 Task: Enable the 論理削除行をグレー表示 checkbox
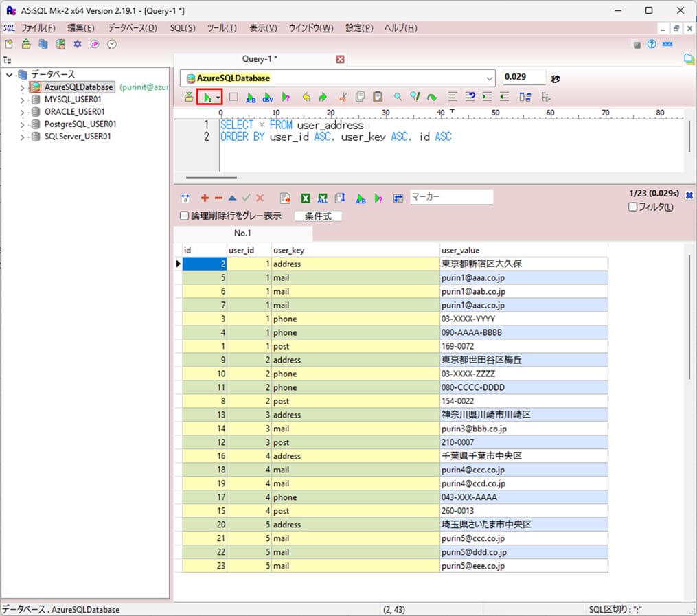[x=184, y=216]
